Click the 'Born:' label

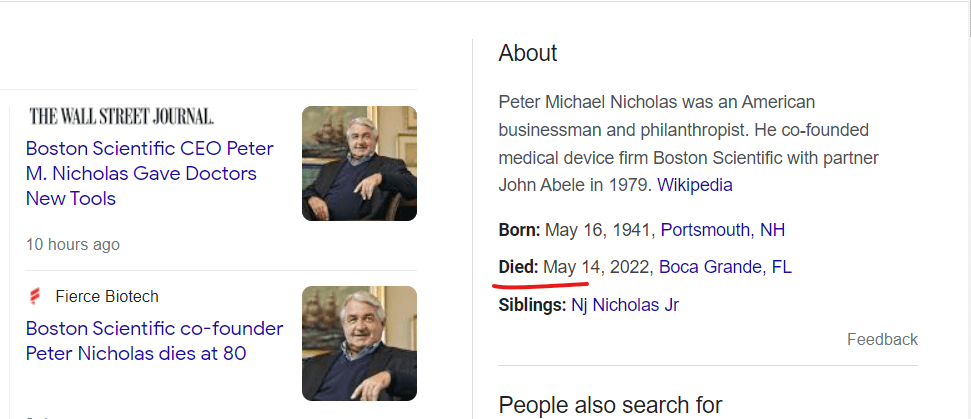coord(519,230)
